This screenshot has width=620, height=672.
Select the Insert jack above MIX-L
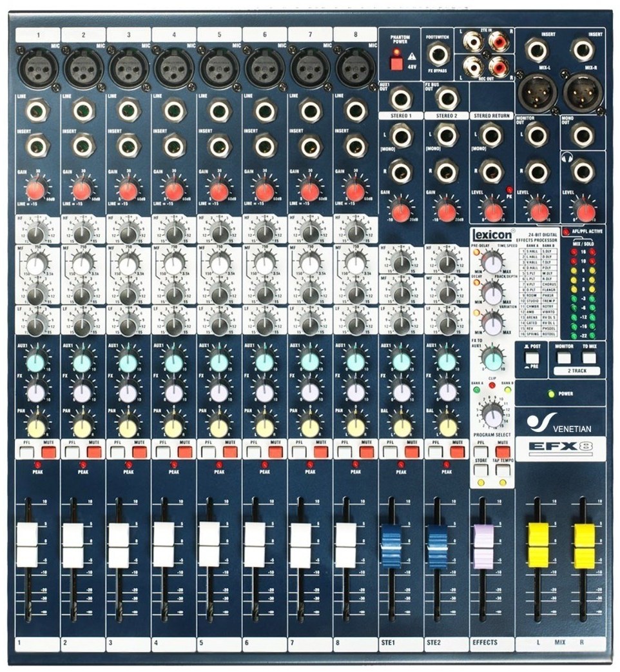click(538, 50)
